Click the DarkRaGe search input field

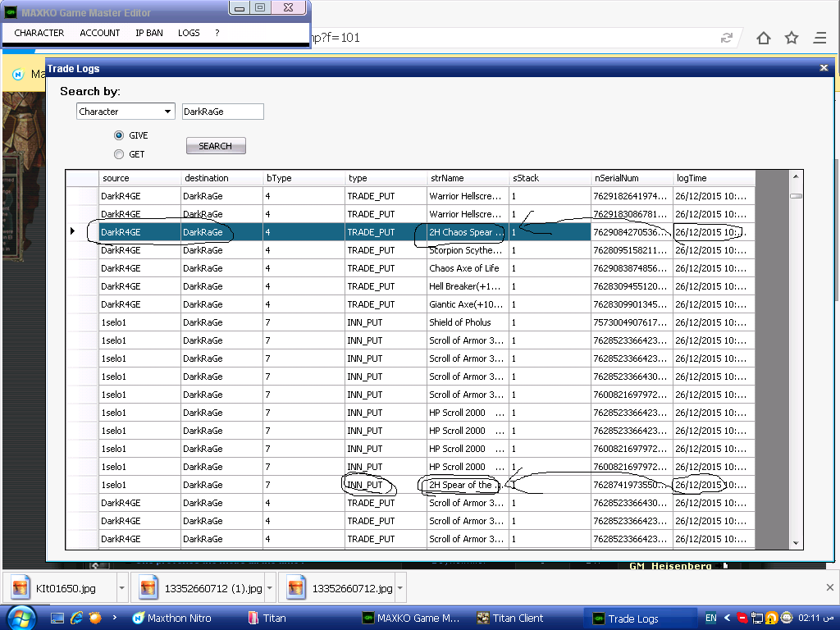(223, 112)
